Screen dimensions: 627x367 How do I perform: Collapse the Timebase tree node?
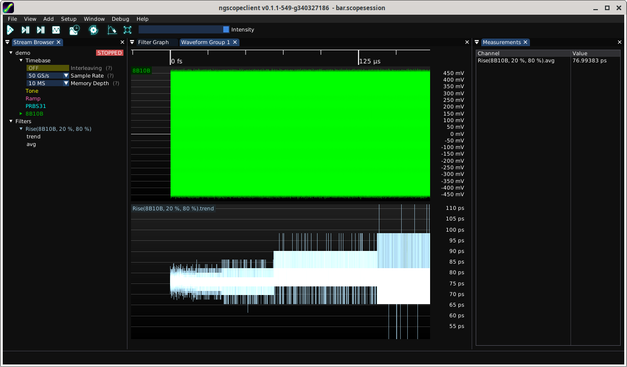click(x=21, y=60)
